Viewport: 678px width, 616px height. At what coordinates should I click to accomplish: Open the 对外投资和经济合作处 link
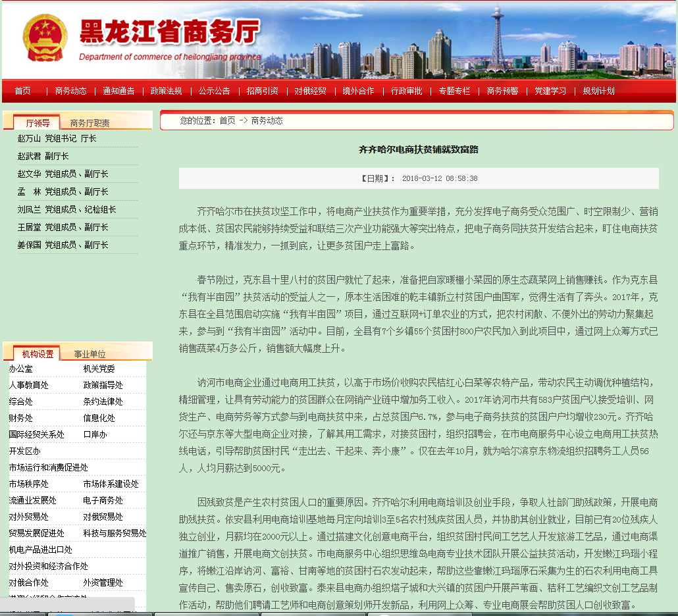click(49, 566)
